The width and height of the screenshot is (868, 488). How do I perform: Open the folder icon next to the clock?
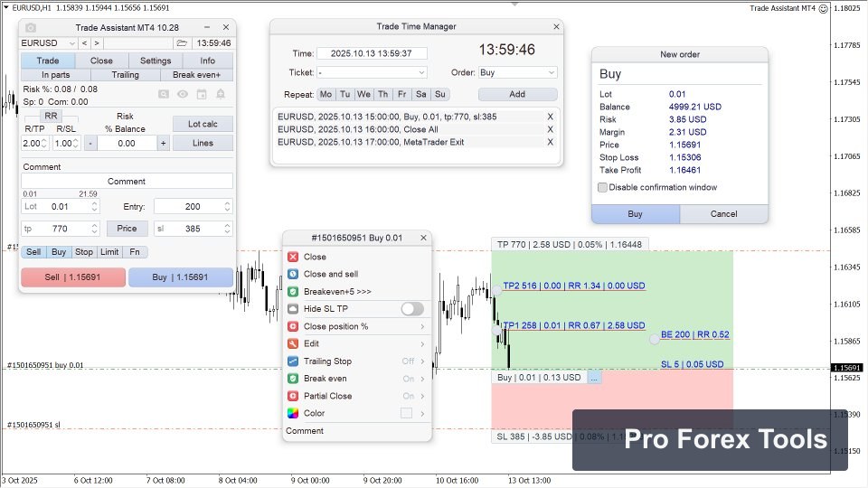coord(182,43)
